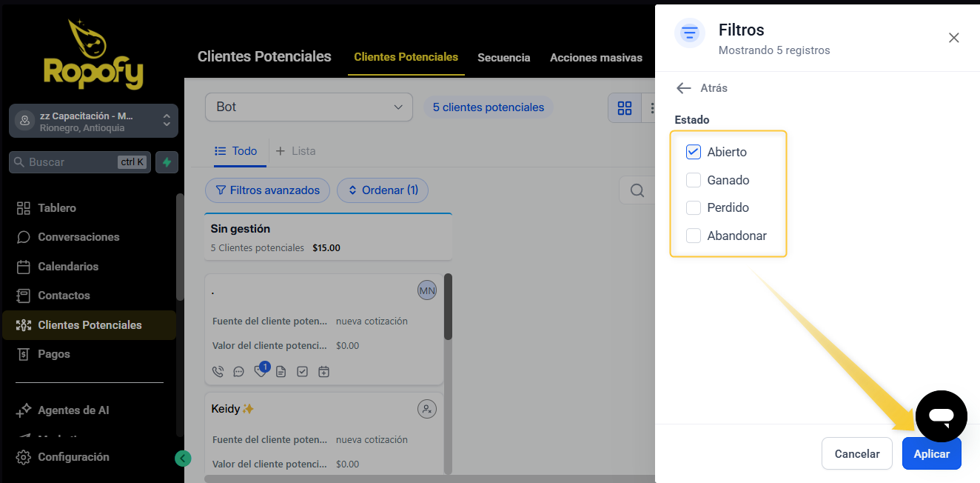980x483 pixels.
Task: Tick the Abandonar status checkbox
Action: (x=694, y=236)
